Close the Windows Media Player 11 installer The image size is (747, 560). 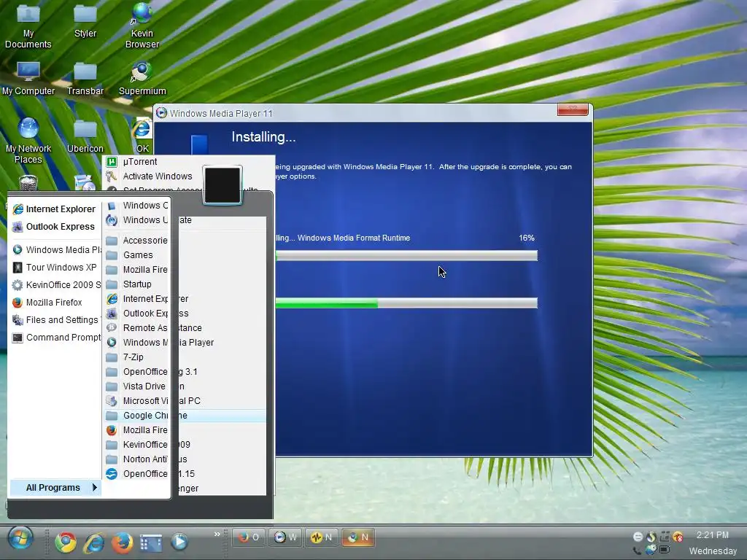[x=573, y=109]
